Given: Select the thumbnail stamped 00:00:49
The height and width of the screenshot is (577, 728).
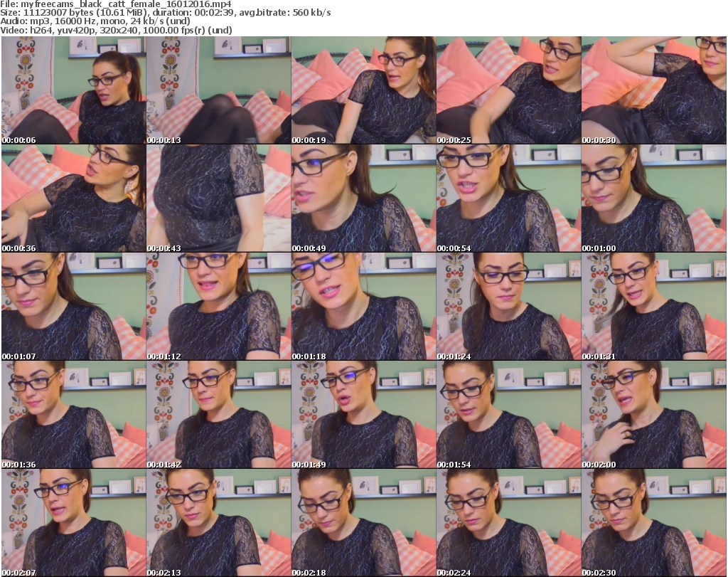Looking at the screenshot, I should pyautogui.click(x=363, y=198).
